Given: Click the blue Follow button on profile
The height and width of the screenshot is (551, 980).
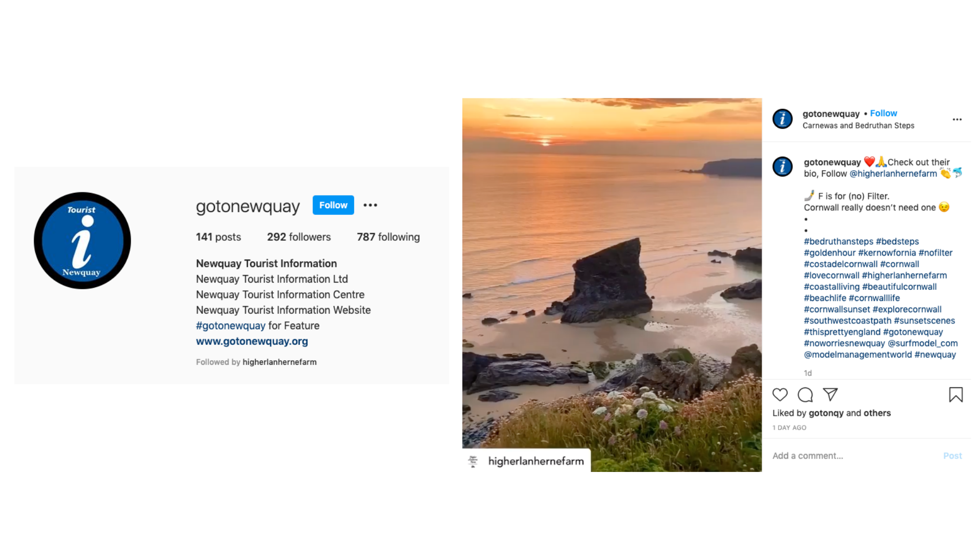Looking at the screenshot, I should [333, 205].
